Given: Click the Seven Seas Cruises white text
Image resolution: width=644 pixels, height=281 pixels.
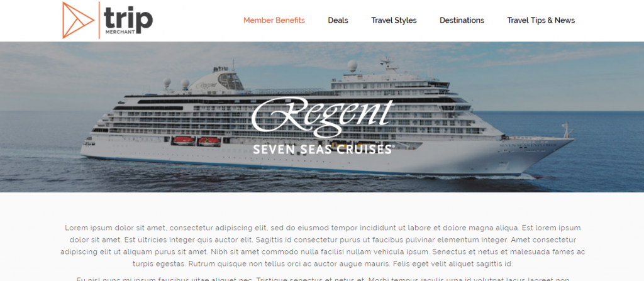Looking at the screenshot, I should [x=323, y=149].
